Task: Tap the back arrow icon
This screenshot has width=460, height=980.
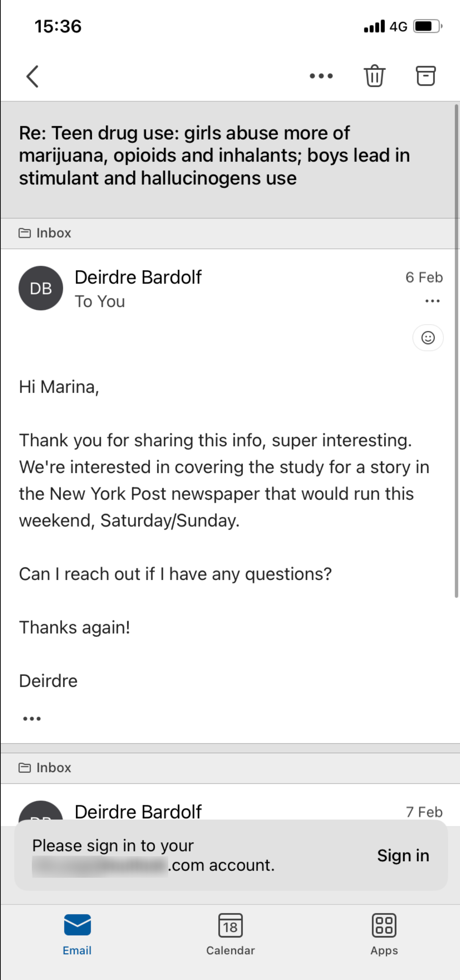Action: point(32,76)
